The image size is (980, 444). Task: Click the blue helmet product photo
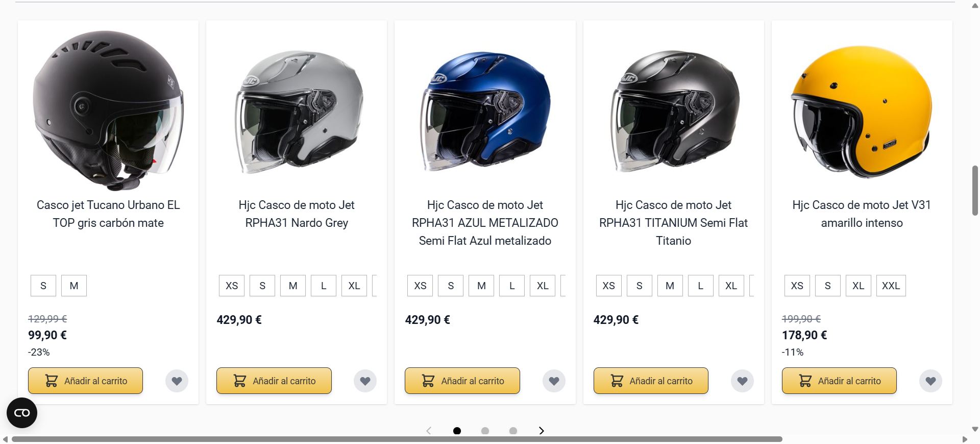485,110
